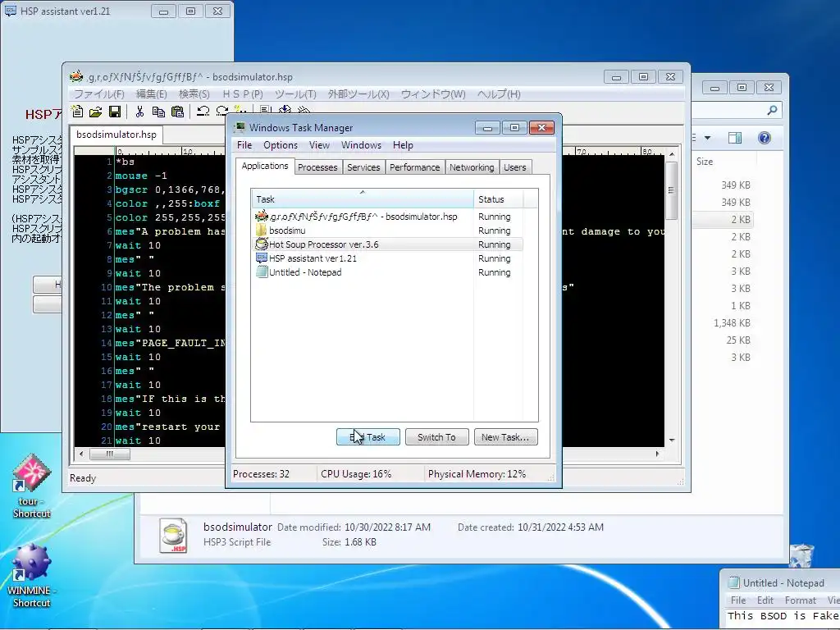Click Open folder icon in HSP editor toolbar
This screenshot has width=840, height=630.
coord(95,112)
